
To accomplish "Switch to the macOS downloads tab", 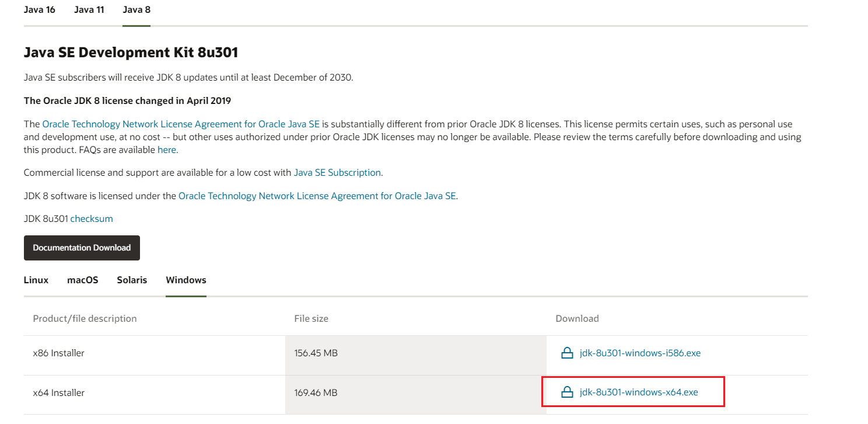I will 83,280.
